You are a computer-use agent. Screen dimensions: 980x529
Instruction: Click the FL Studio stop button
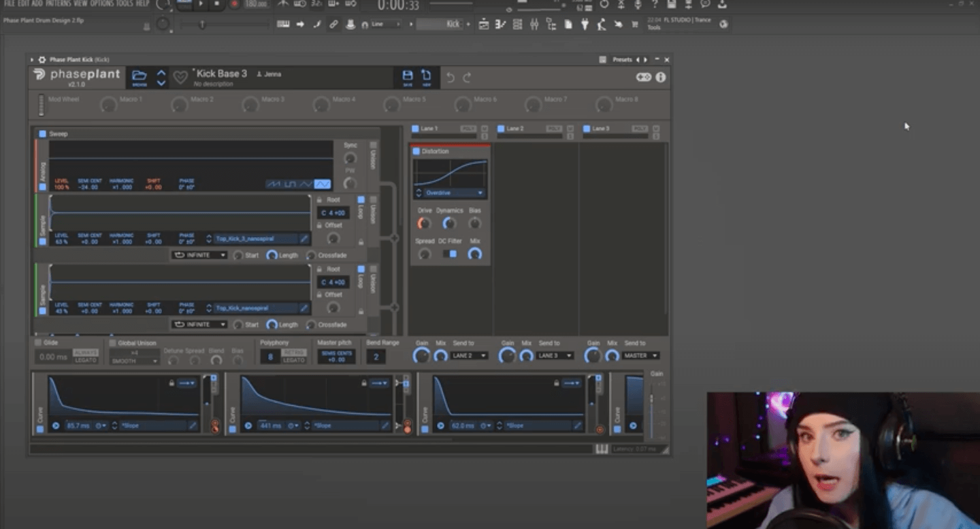click(x=217, y=4)
